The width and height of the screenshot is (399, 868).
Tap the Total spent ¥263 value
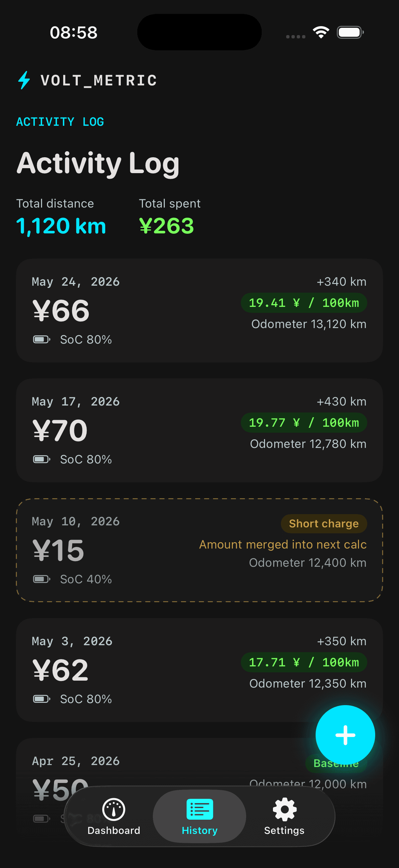(x=167, y=226)
